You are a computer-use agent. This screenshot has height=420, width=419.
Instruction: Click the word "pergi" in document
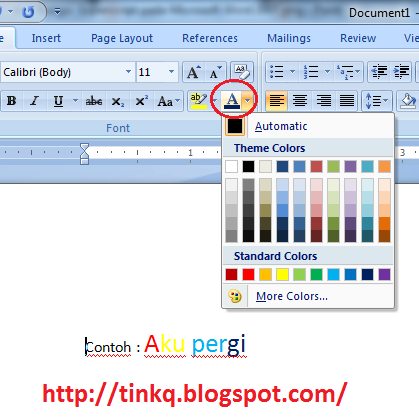tap(219, 346)
